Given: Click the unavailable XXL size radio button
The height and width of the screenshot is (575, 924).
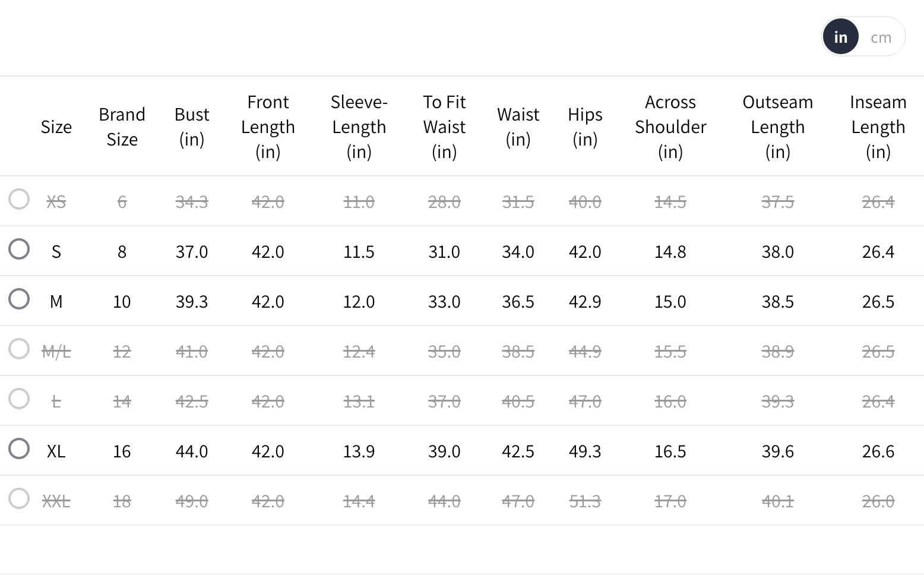Looking at the screenshot, I should (x=19, y=498).
